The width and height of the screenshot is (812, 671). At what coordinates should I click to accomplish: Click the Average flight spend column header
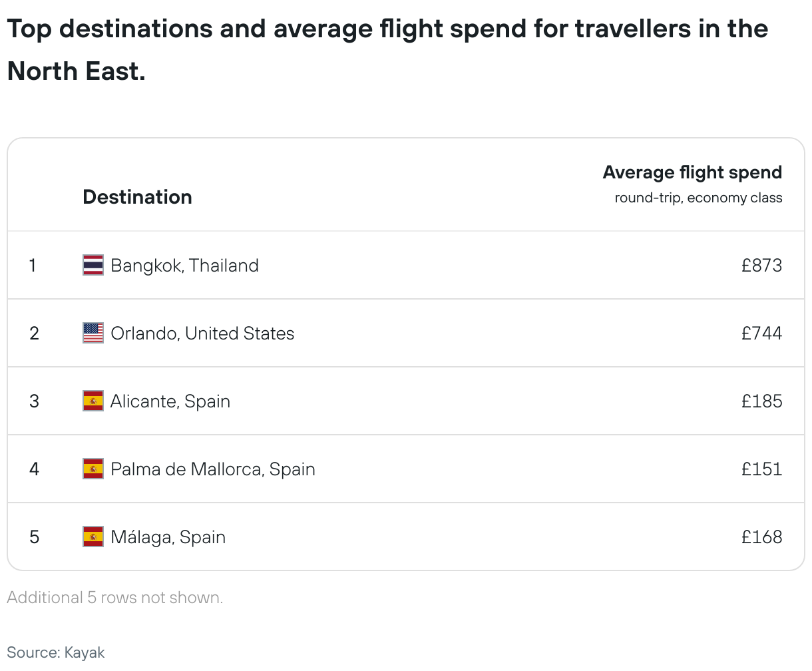[692, 172]
